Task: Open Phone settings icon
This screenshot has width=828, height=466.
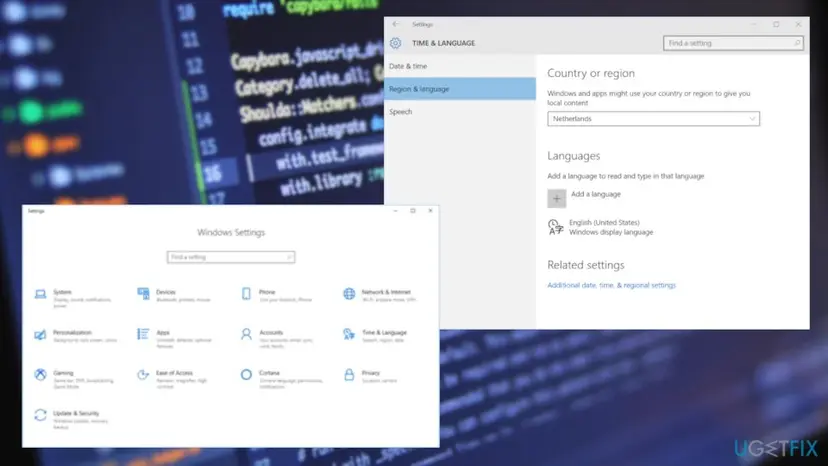Action: point(246,294)
